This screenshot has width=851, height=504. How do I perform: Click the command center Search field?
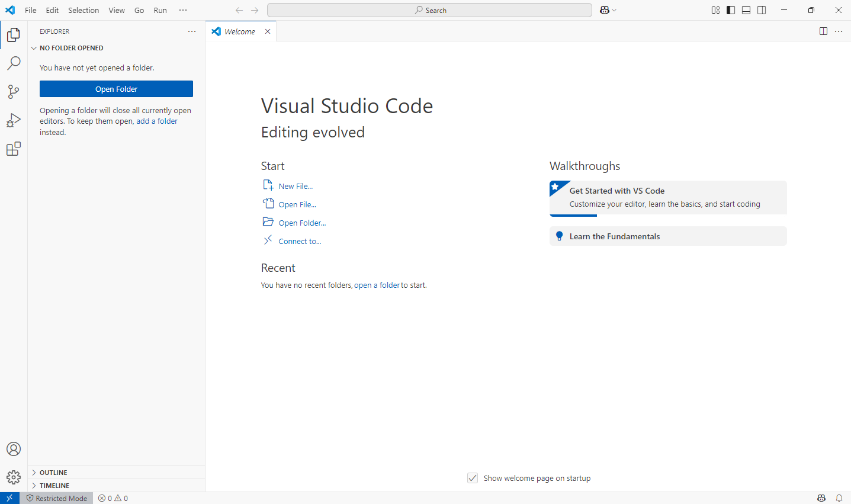(x=429, y=10)
